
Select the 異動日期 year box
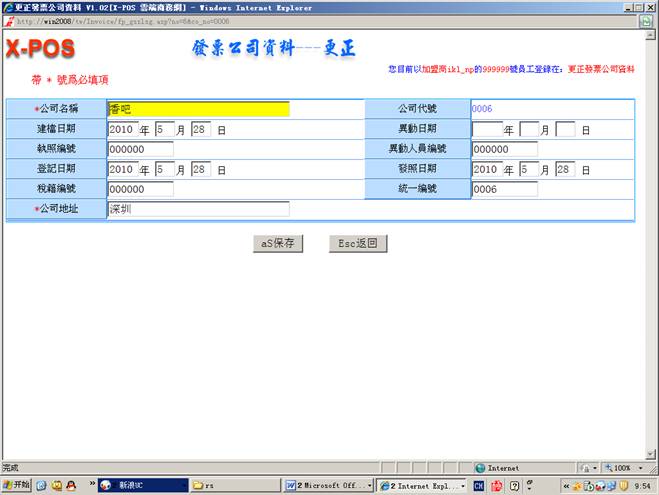tap(485, 129)
